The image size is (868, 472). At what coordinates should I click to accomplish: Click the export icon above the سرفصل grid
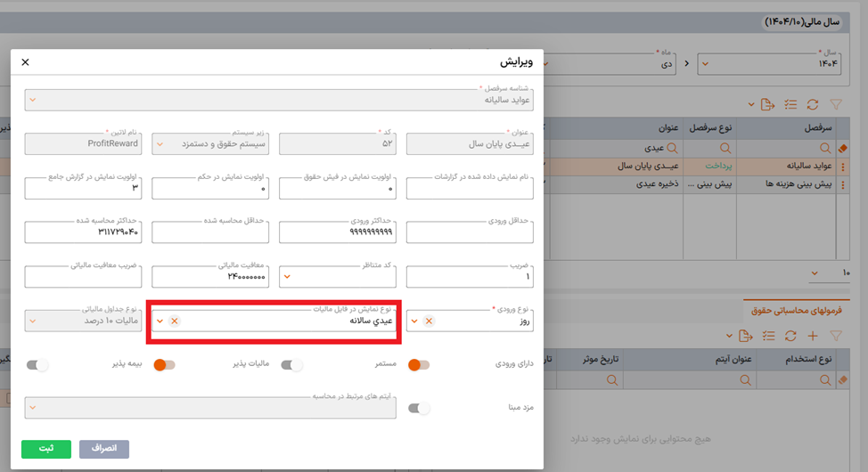point(766,105)
